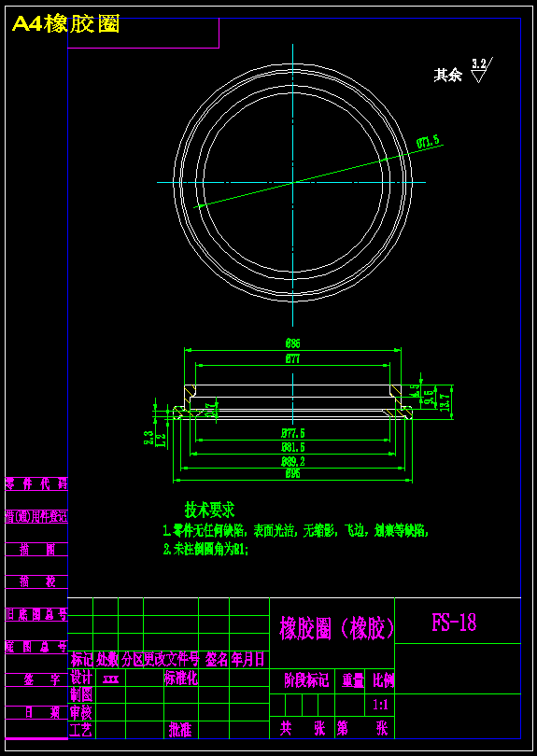Click the 旧底图总号 side label
Screen dimensions: 537x756
coord(36,614)
